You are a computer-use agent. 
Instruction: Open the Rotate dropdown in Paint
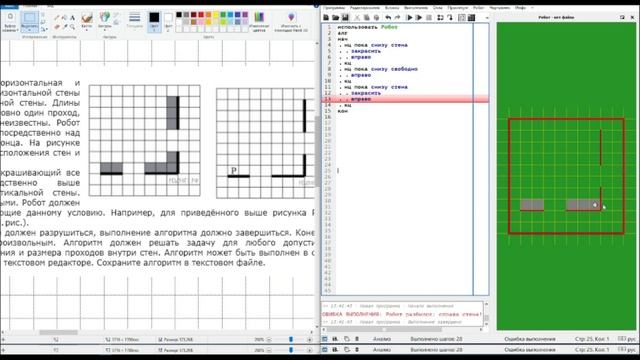[44, 29]
